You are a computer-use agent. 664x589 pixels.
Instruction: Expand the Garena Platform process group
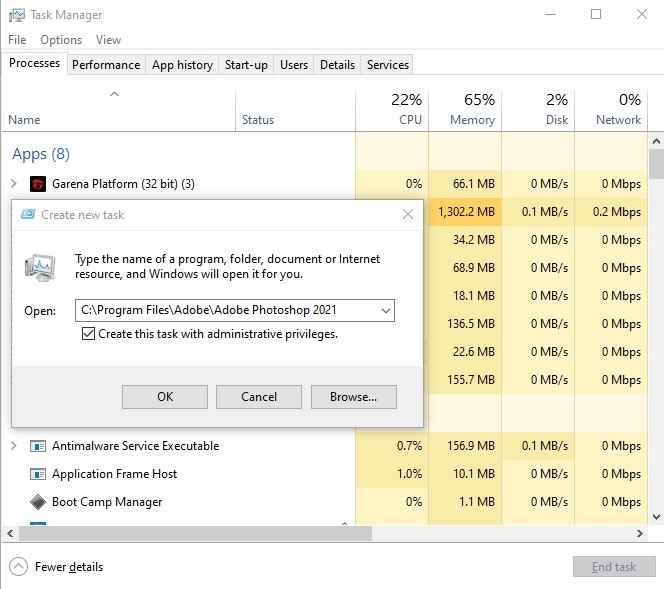click(x=14, y=184)
